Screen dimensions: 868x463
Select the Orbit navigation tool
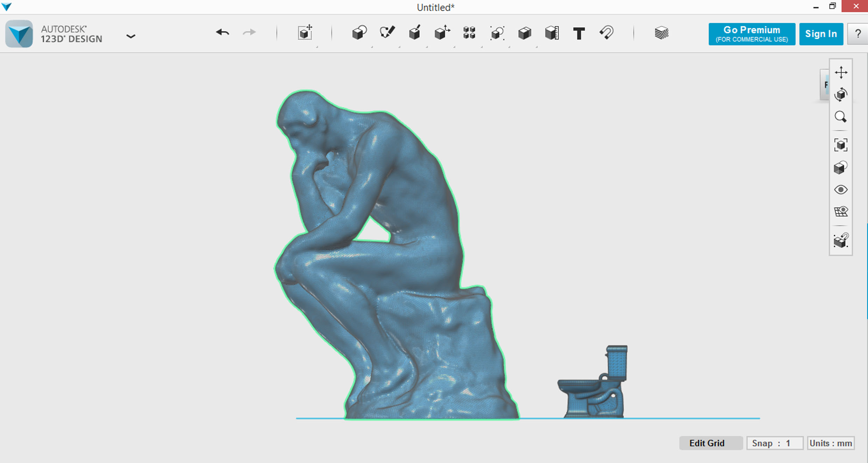click(841, 94)
